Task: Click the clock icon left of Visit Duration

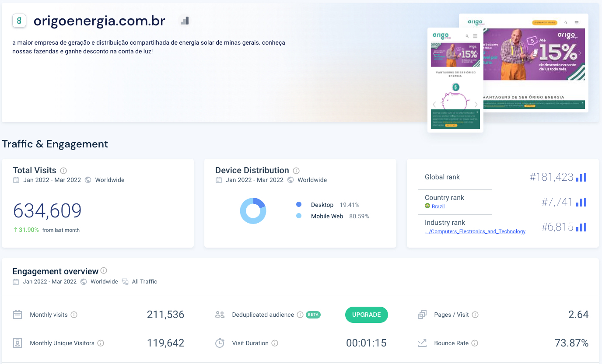Action: pos(220,343)
